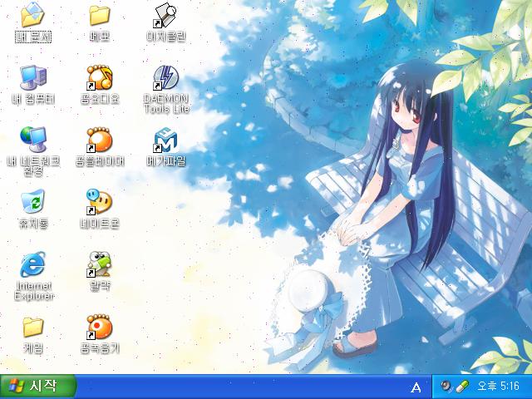Viewport: 532px width, 399px height.
Task: Click the 시작 (Start) button
Action: pos(38,386)
